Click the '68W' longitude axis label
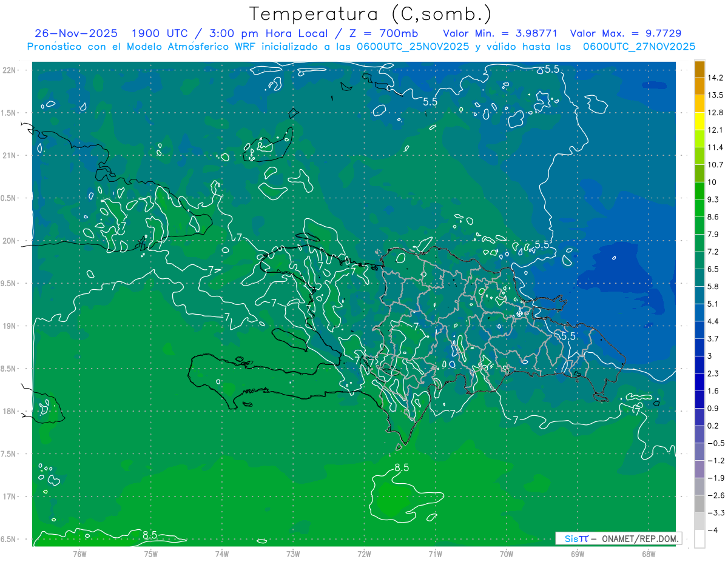Image resolution: width=728 pixels, height=562 pixels. (649, 554)
